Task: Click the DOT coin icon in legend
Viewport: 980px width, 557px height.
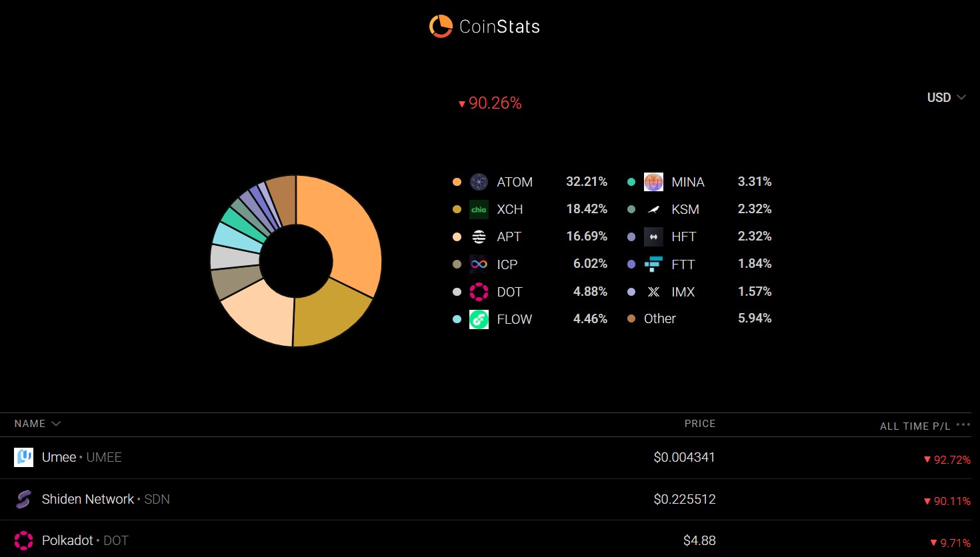Action: 479,292
